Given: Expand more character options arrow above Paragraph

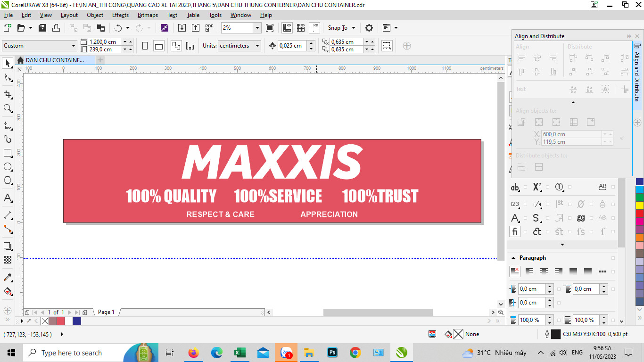Looking at the screenshot, I should tap(562, 245).
